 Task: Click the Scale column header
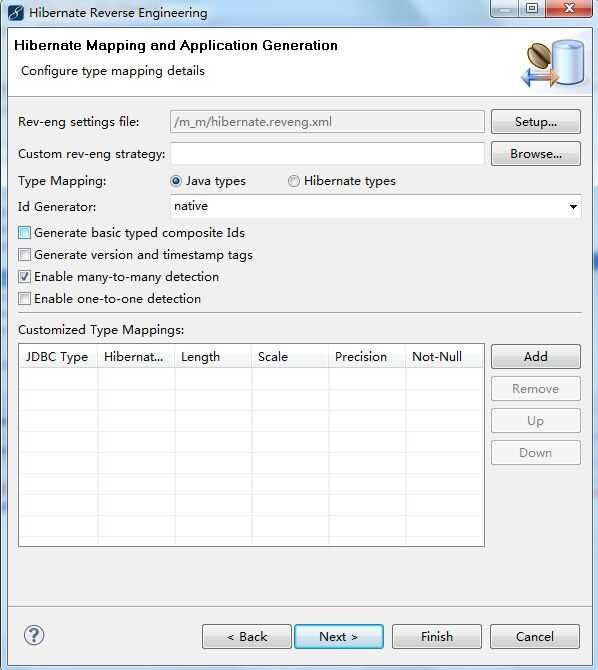[x=290, y=357]
